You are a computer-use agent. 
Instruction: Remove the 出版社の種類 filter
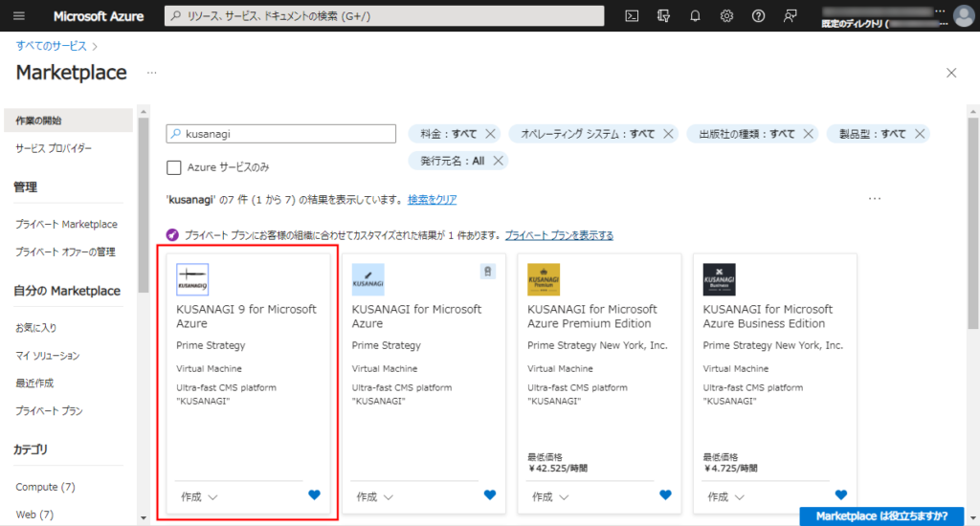pyautogui.click(x=808, y=134)
